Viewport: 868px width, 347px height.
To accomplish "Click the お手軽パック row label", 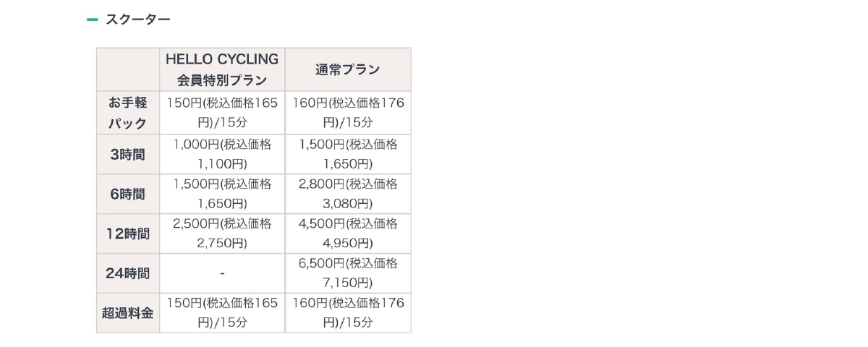I will coord(128,113).
